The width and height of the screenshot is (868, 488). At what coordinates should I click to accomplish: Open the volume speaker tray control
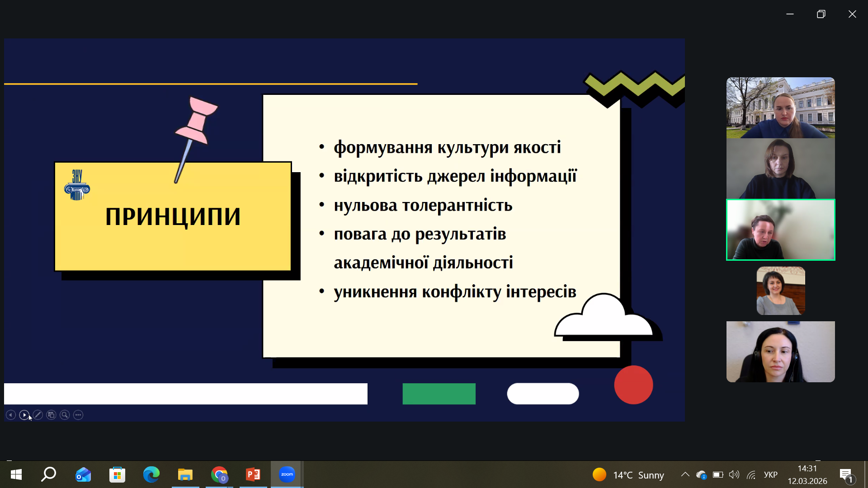[734, 474]
